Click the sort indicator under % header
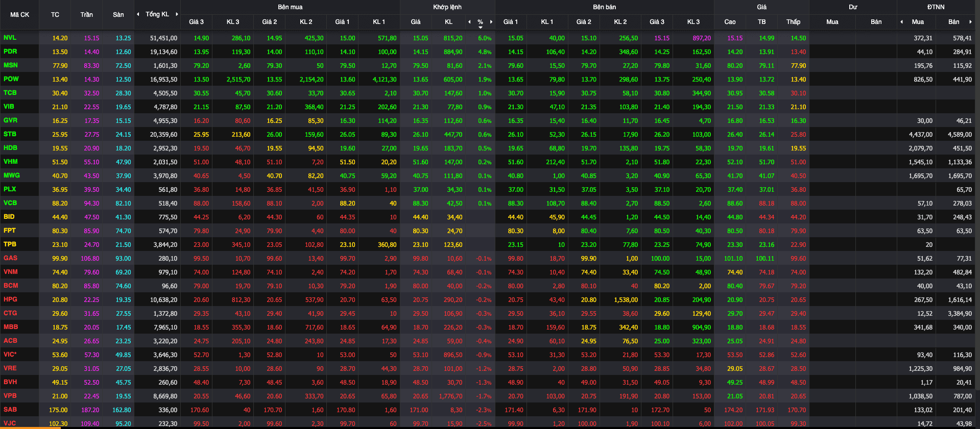The width and height of the screenshot is (980, 429). (x=481, y=27)
